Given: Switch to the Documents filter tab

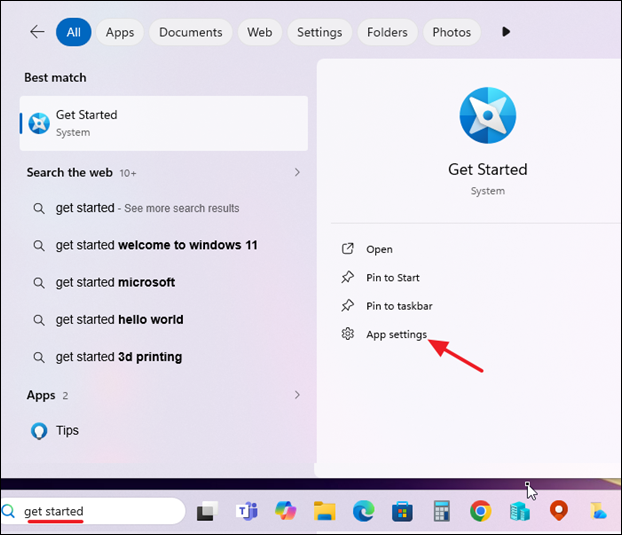Looking at the screenshot, I should tap(190, 32).
